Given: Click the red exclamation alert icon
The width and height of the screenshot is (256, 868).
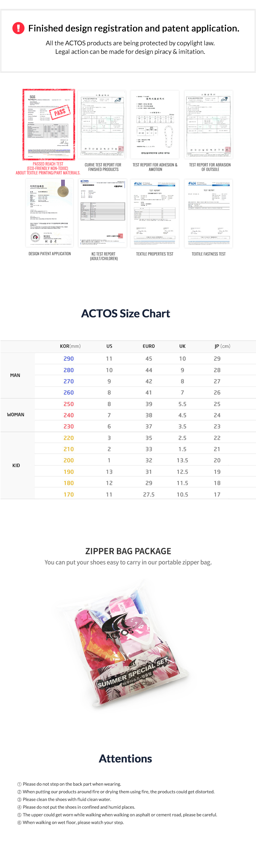Looking at the screenshot, I should (x=18, y=28).
